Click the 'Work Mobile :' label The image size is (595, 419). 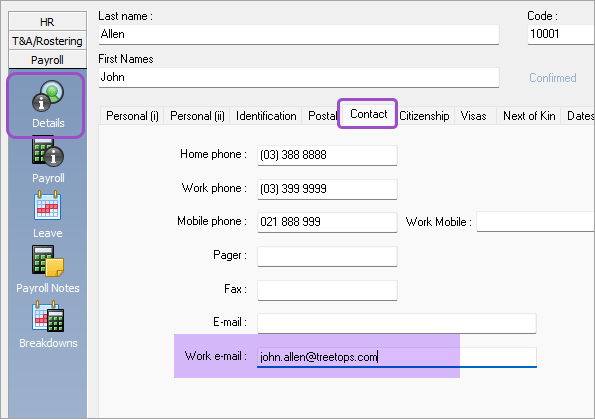(x=439, y=222)
